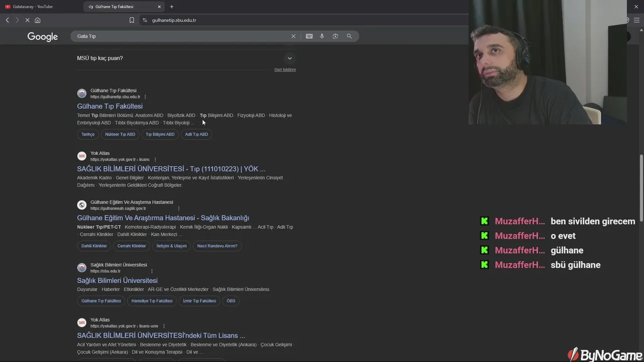This screenshot has height=362, width=644.
Task: Open the browser hamburger menu
Action: tap(636, 20)
